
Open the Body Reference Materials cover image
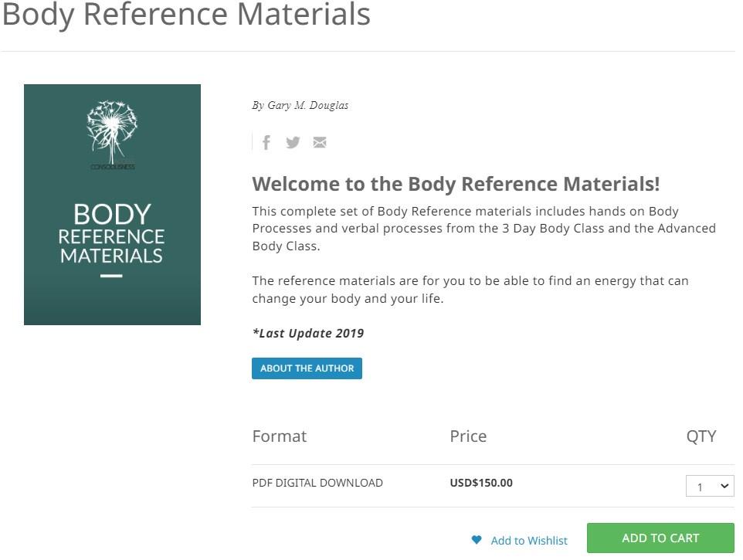112,204
